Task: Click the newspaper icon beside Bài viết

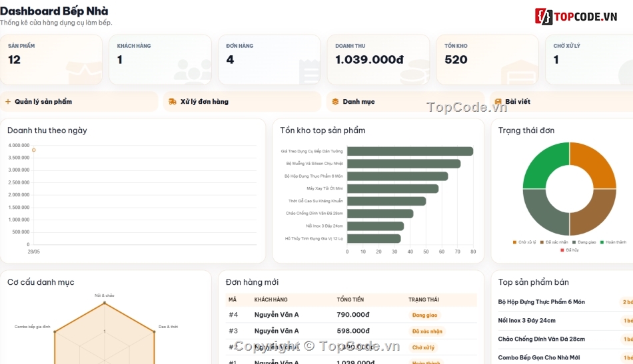Action: [498, 102]
